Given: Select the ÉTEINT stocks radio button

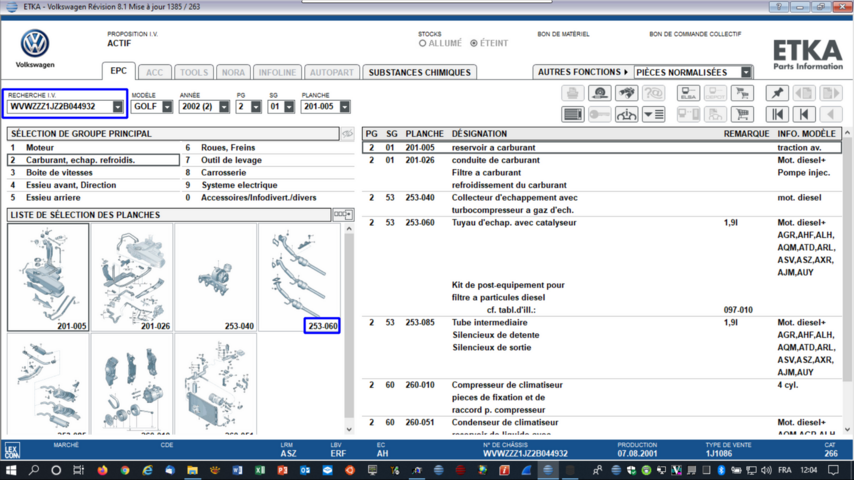Looking at the screenshot, I should pos(474,44).
